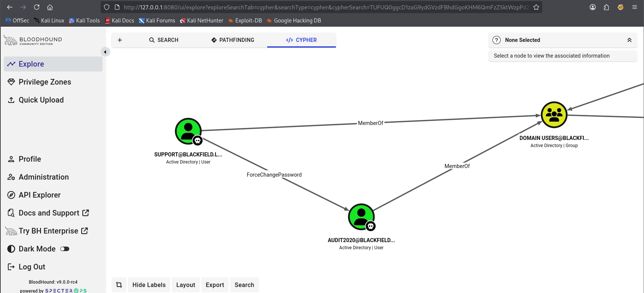This screenshot has width=644, height=293.
Task: Open the Kali Docs bookmark
Action: [119, 21]
